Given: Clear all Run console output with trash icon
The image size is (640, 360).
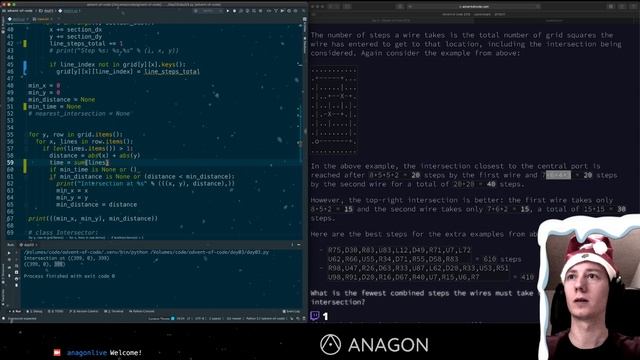Looking at the screenshot, I should [16, 284].
